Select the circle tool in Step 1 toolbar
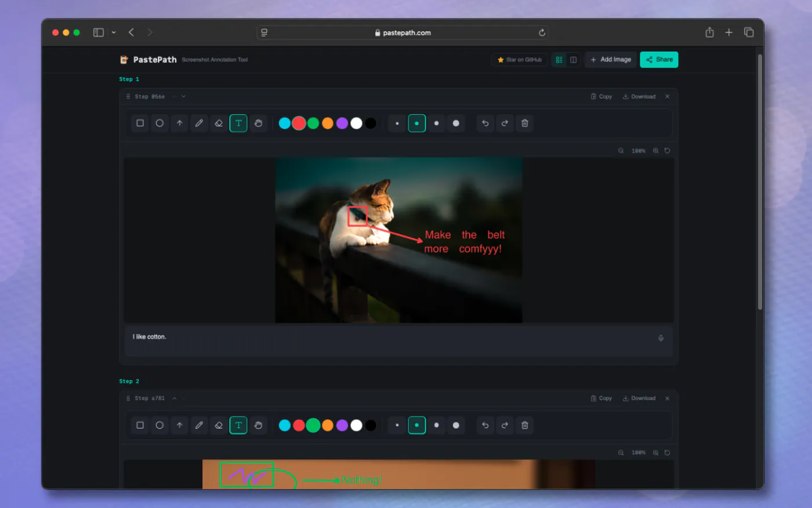Image resolution: width=812 pixels, height=508 pixels. [159, 123]
